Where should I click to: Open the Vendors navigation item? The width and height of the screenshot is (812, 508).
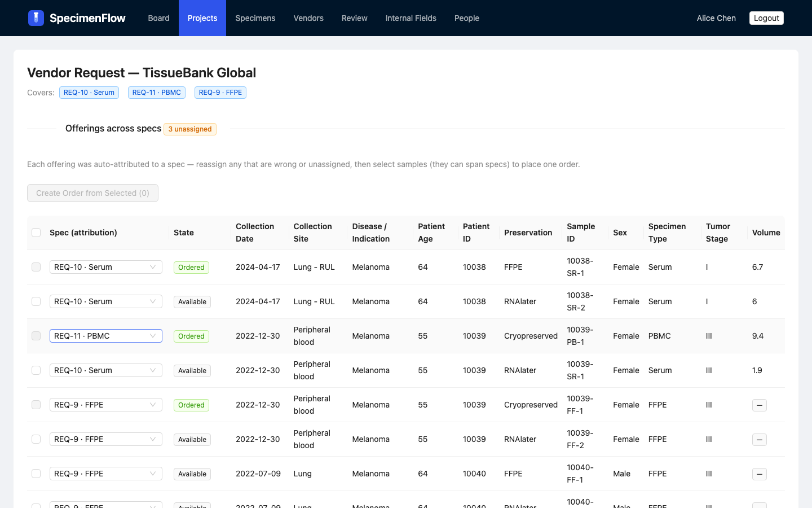coord(308,18)
